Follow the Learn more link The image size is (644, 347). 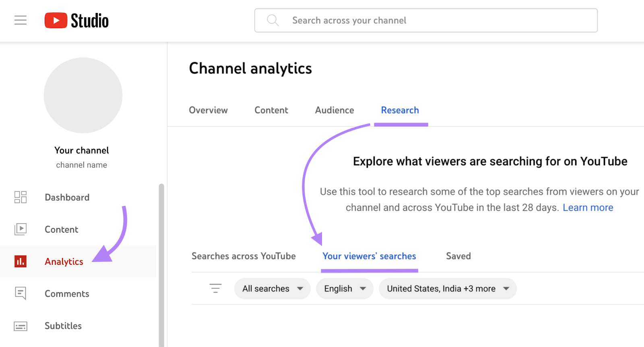588,208
